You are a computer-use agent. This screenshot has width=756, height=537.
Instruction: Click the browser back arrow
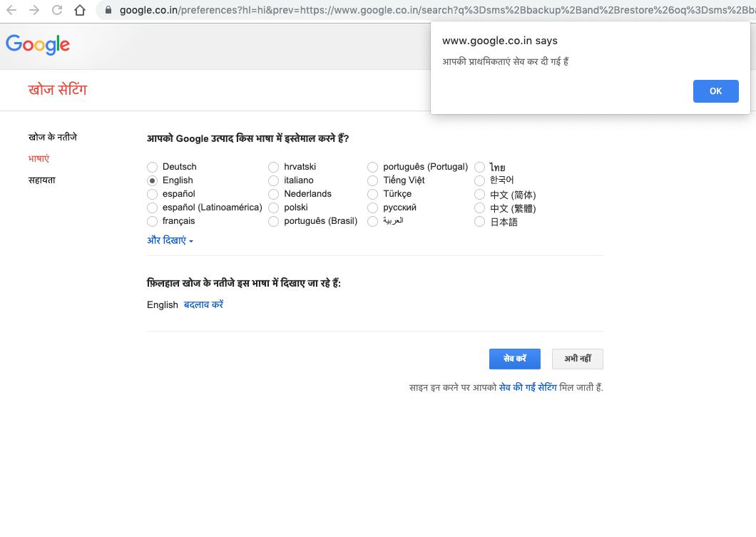pyautogui.click(x=11, y=10)
